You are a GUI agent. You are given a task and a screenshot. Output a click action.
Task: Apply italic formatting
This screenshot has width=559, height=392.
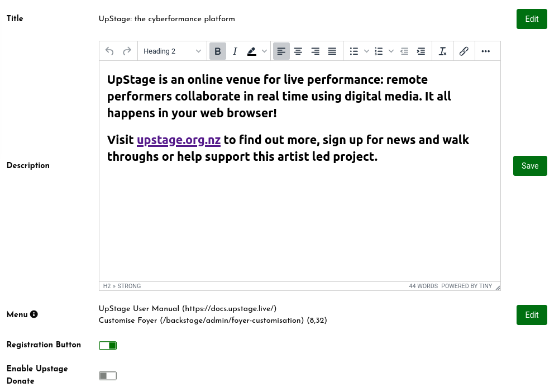pos(235,51)
